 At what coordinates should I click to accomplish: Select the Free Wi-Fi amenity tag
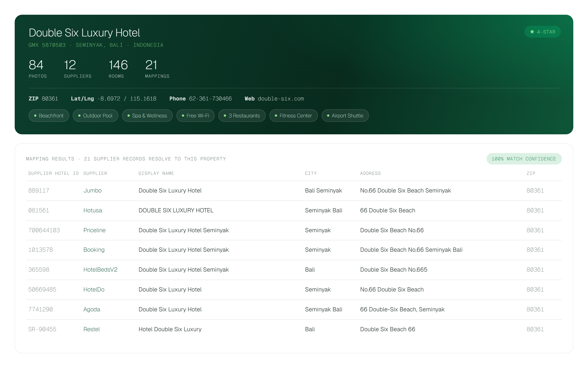[195, 116]
